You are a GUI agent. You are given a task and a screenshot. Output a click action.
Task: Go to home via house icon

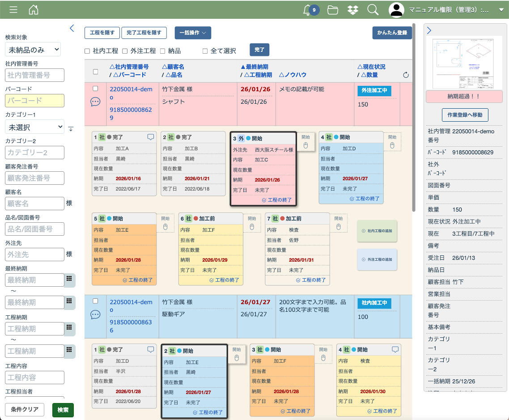coord(34,10)
